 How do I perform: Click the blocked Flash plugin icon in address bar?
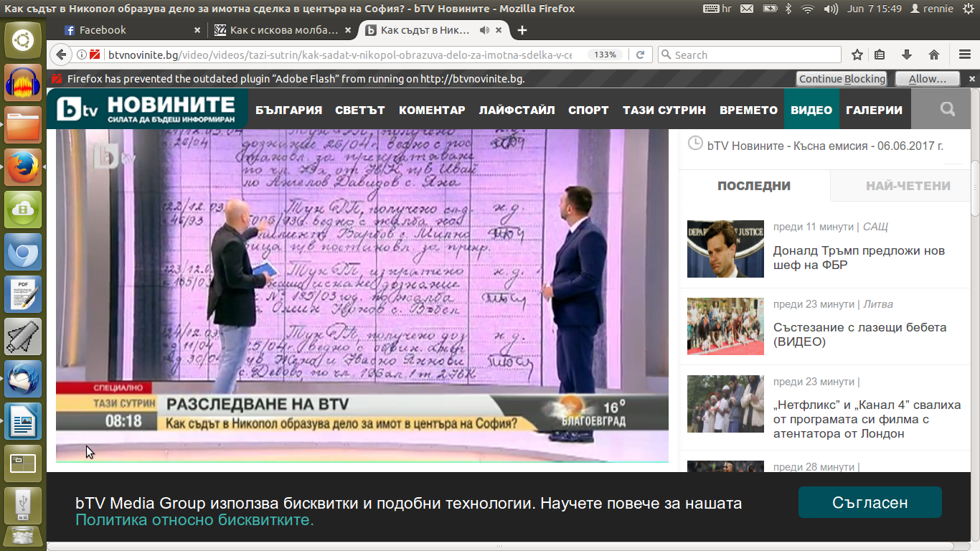click(x=94, y=55)
